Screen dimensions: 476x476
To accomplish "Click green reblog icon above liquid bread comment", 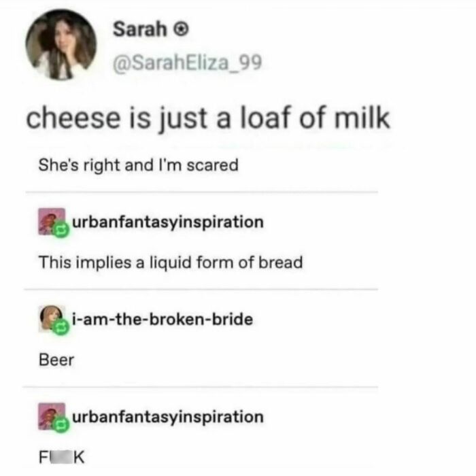I will click(x=61, y=230).
